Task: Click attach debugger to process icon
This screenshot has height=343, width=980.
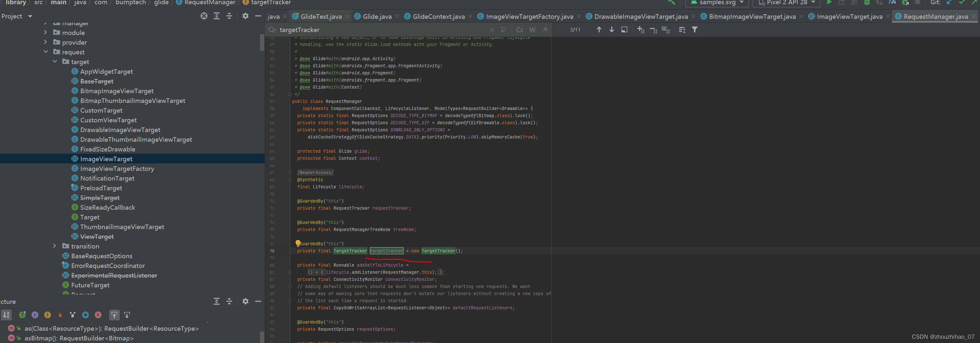Action: coord(905,2)
